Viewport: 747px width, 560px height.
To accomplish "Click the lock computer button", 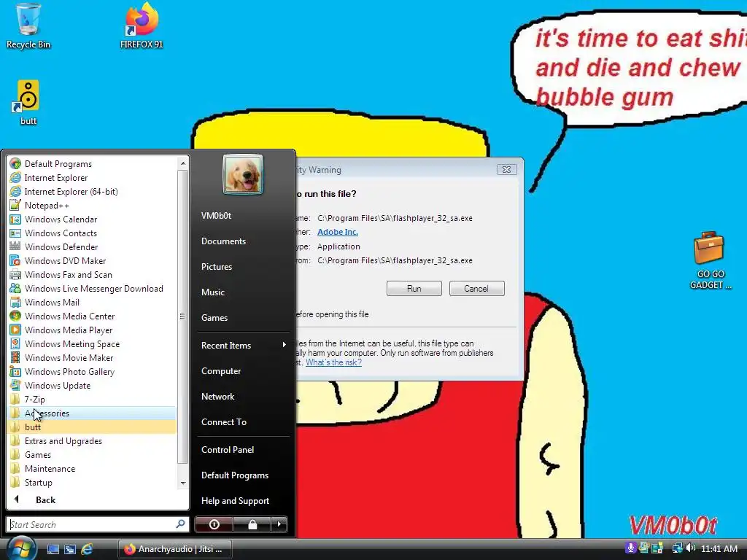I will pyautogui.click(x=252, y=524).
